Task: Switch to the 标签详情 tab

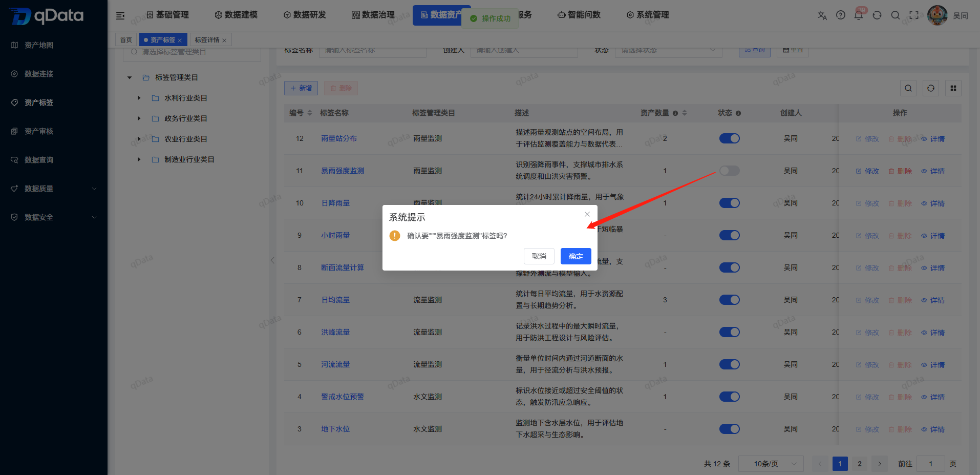Action: click(x=207, y=39)
